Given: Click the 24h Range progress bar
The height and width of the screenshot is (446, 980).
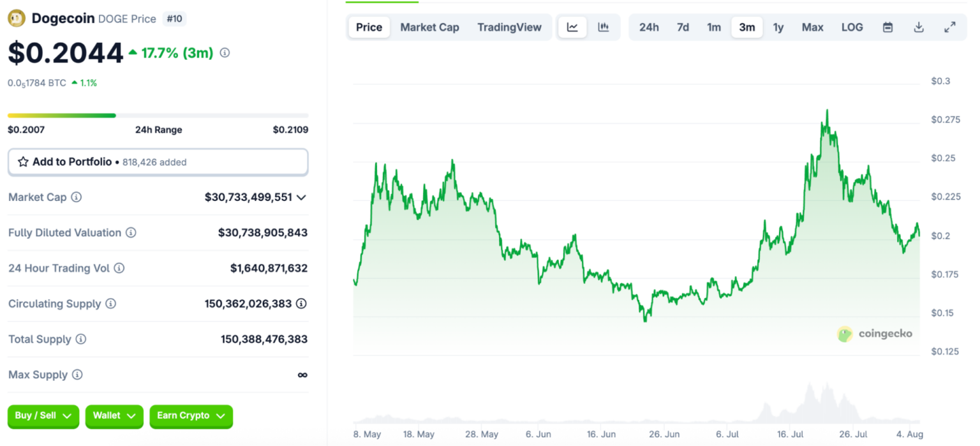Looking at the screenshot, I should click(158, 115).
